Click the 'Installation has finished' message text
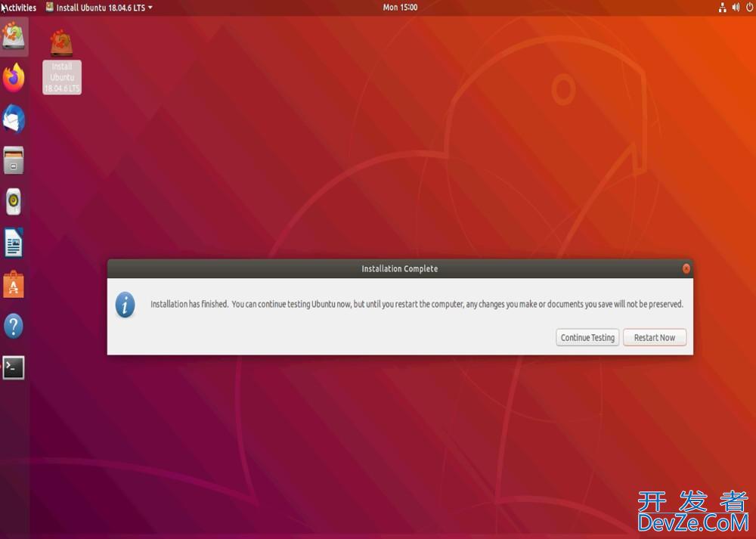The image size is (756, 539). coord(417,304)
